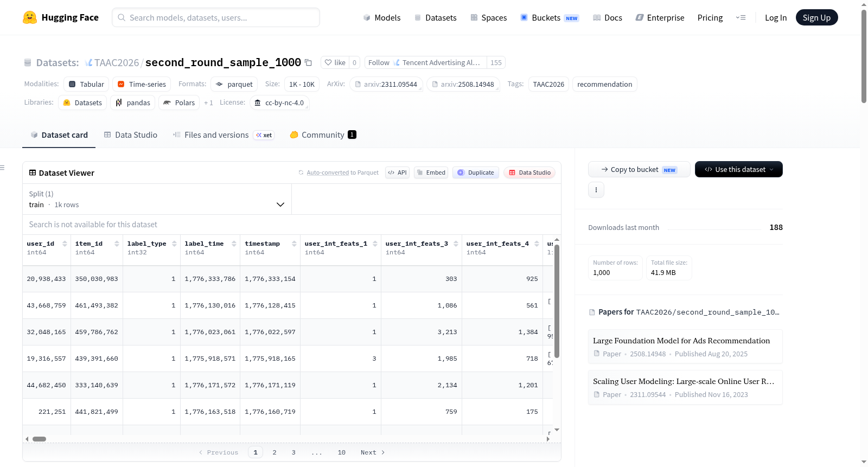Select the Time-series modality tag
Screen dimensions: 868x467
click(x=142, y=84)
